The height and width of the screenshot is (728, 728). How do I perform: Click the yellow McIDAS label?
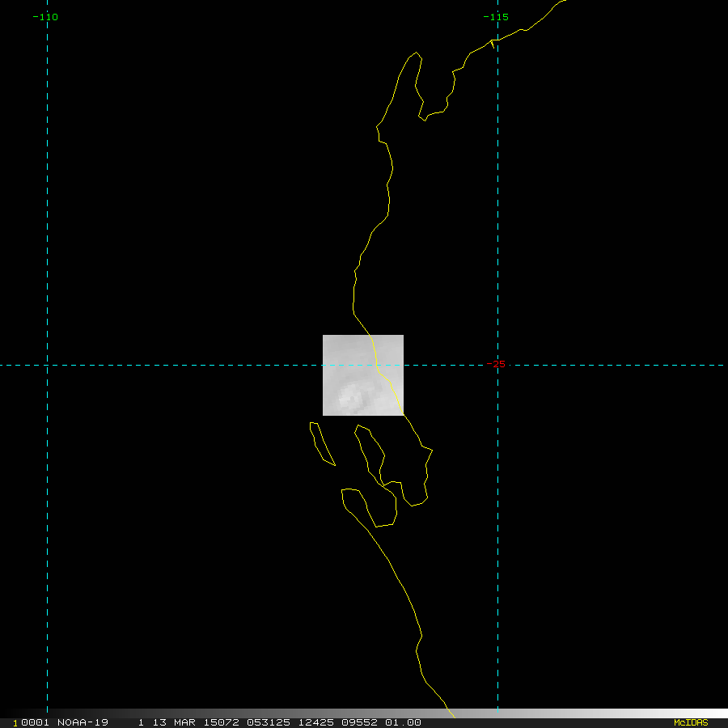click(690, 722)
